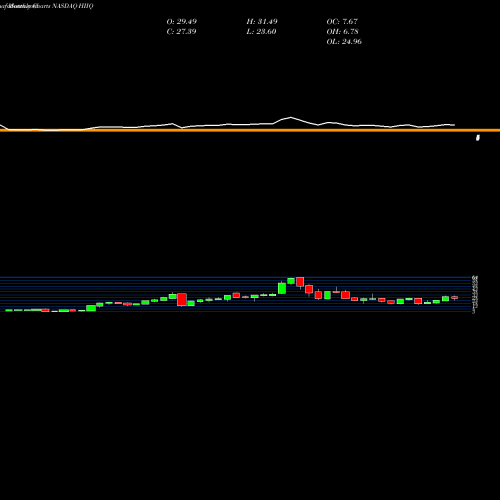The width and height of the screenshot is (500, 500).
Task: Select the high value H: 31.49
Action: tap(262, 22)
